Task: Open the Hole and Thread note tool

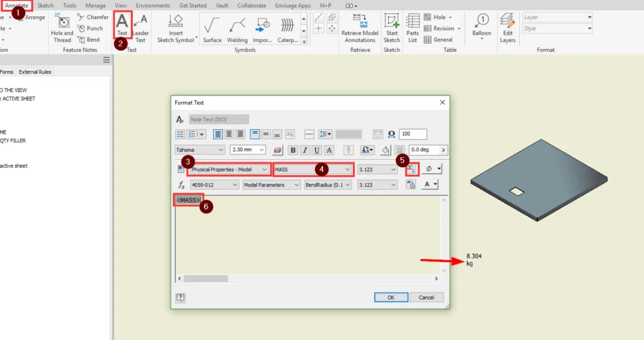Action: click(62, 29)
